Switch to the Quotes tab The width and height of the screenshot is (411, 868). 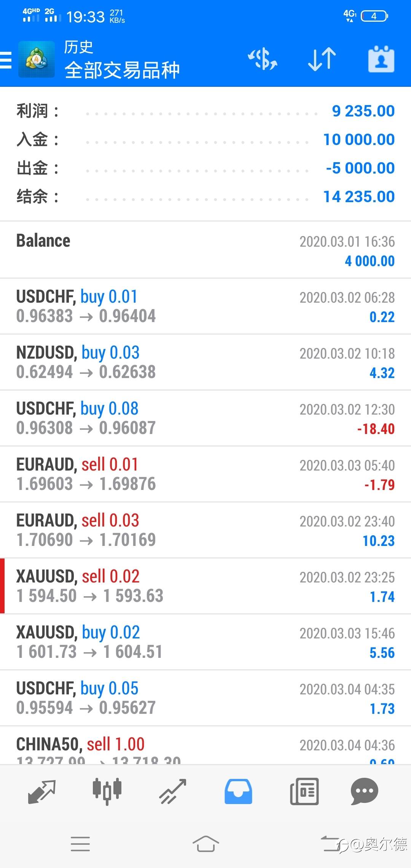(42, 791)
